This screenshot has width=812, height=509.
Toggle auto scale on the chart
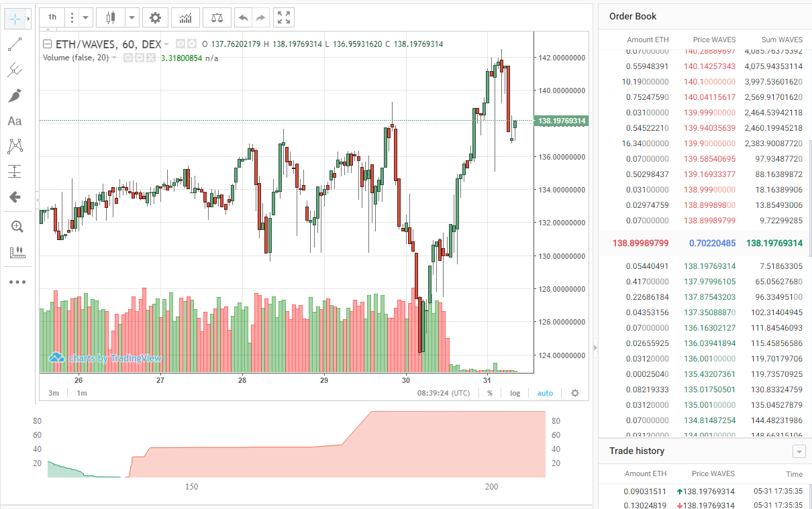tap(545, 393)
